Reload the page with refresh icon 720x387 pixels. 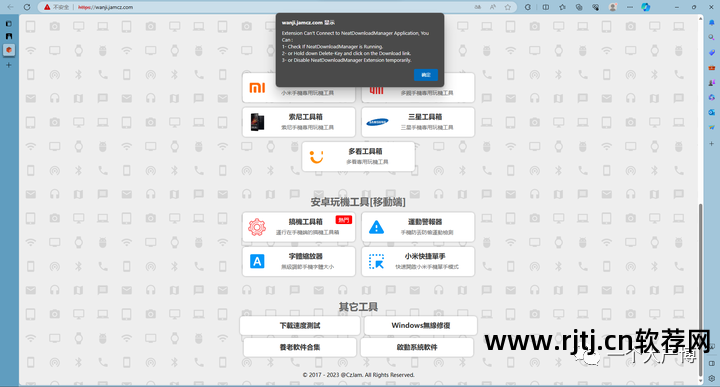(27, 7)
